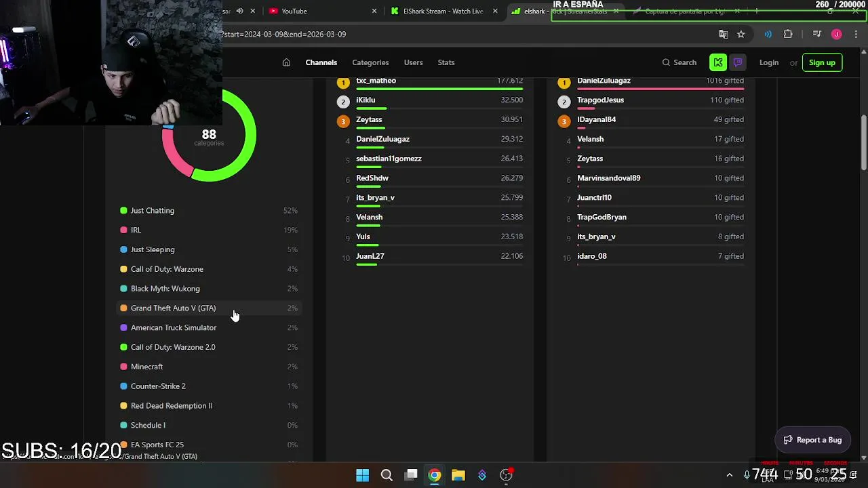Go to the StreamerStats home icon
The height and width of the screenshot is (488, 868).
pyautogui.click(x=286, y=62)
